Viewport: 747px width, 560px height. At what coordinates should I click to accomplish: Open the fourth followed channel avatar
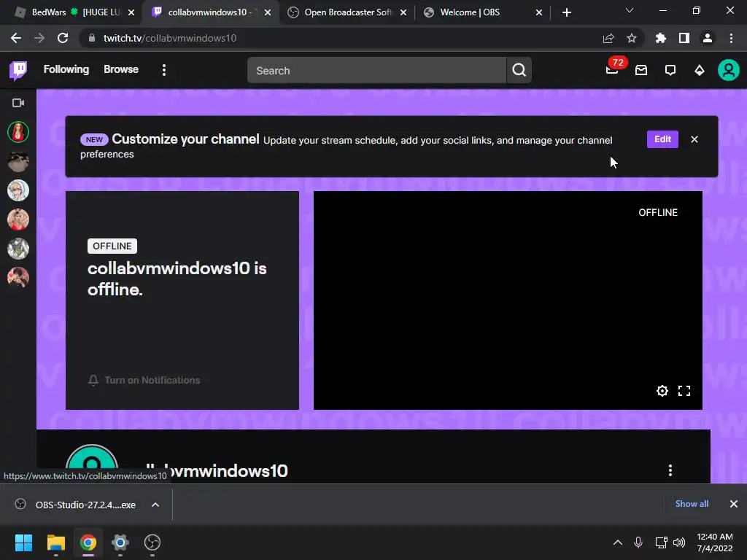click(x=18, y=219)
